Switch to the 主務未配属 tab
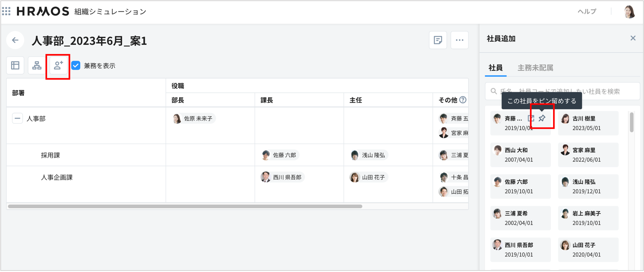This screenshot has height=272, width=644. (x=535, y=68)
